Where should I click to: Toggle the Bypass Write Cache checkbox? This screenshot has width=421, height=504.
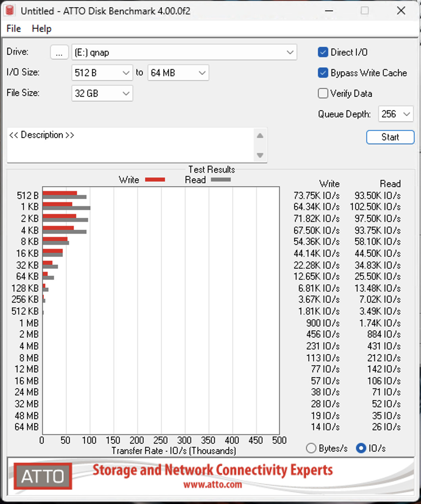[323, 73]
